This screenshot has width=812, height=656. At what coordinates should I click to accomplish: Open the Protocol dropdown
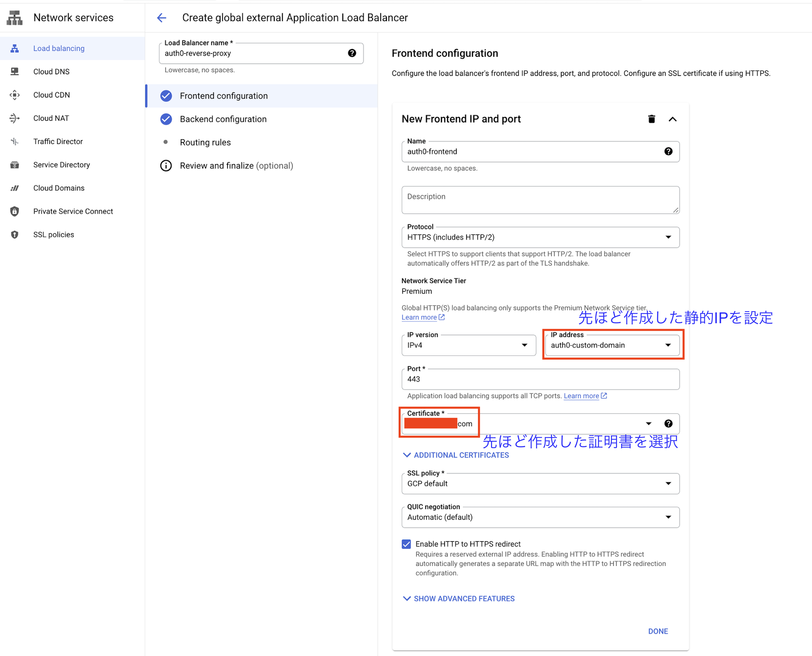click(540, 237)
